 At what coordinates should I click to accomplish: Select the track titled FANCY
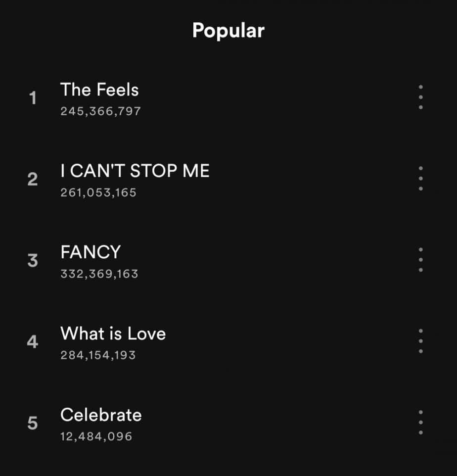(91, 252)
